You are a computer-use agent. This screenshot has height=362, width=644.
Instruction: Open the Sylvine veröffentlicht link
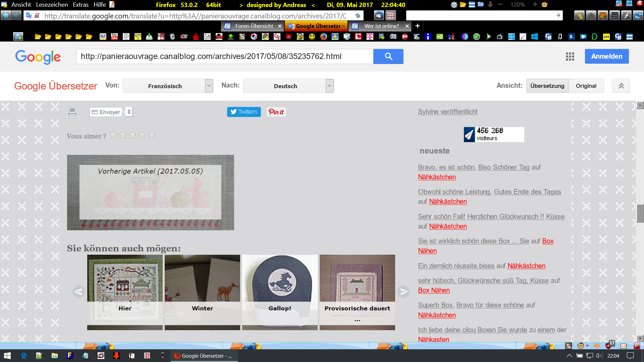click(x=447, y=112)
